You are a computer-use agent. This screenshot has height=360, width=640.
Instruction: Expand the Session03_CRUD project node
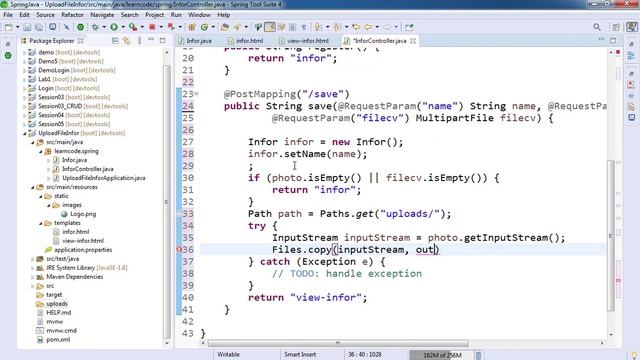(x=24, y=107)
